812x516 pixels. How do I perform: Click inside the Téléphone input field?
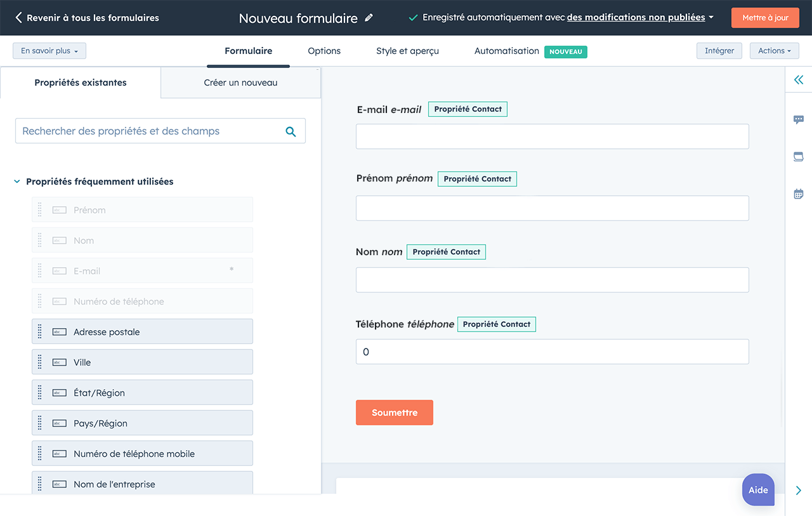552,352
